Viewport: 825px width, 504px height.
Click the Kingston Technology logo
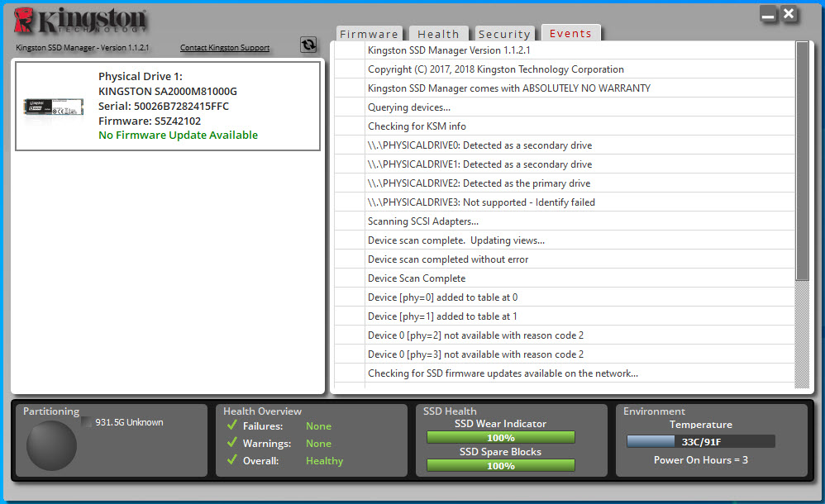point(80,21)
